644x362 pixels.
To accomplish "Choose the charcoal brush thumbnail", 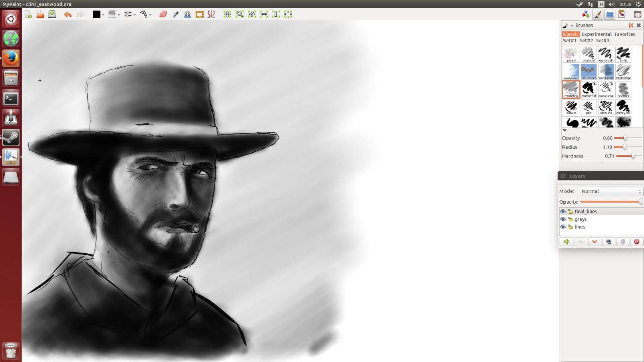I will (x=588, y=54).
